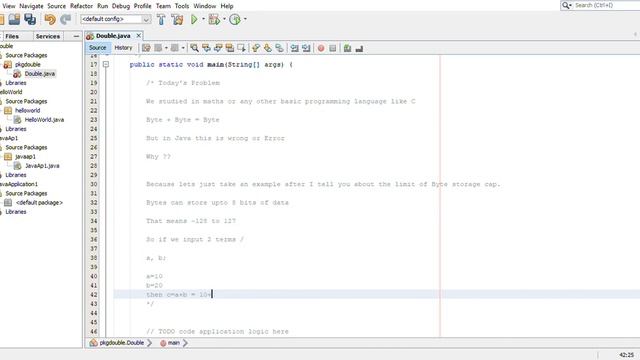Open the Navigate menu
The image size is (640, 360).
tap(31, 6)
